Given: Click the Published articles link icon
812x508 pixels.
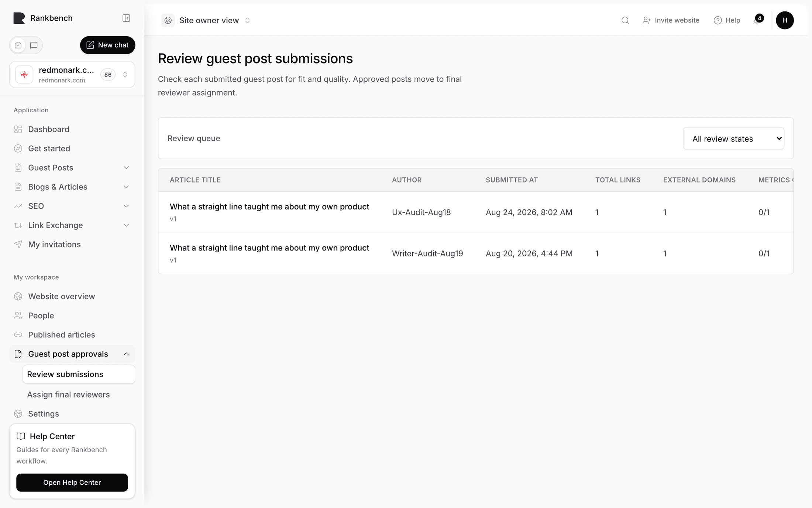Looking at the screenshot, I should (x=18, y=335).
